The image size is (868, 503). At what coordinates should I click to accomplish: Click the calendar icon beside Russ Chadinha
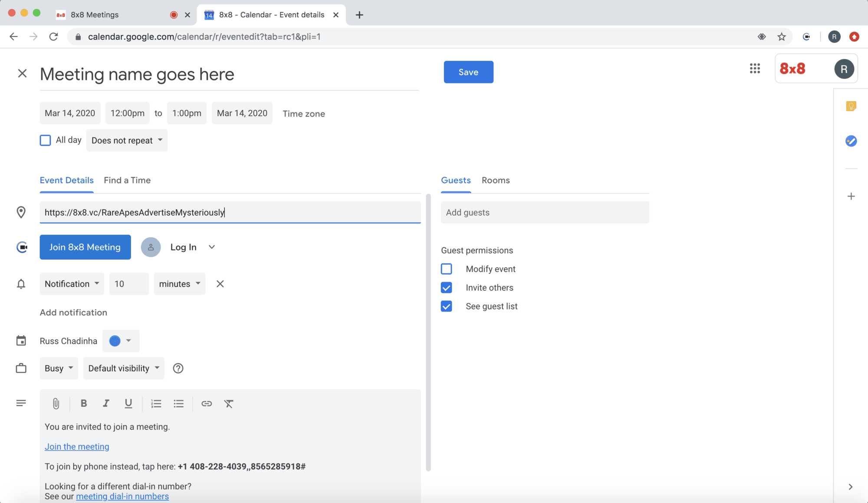pos(21,341)
